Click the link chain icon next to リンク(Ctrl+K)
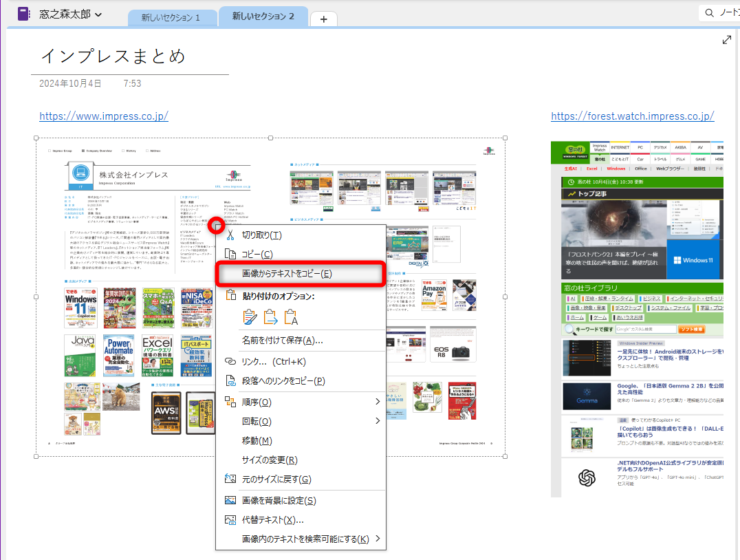740x560 pixels. point(232,361)
